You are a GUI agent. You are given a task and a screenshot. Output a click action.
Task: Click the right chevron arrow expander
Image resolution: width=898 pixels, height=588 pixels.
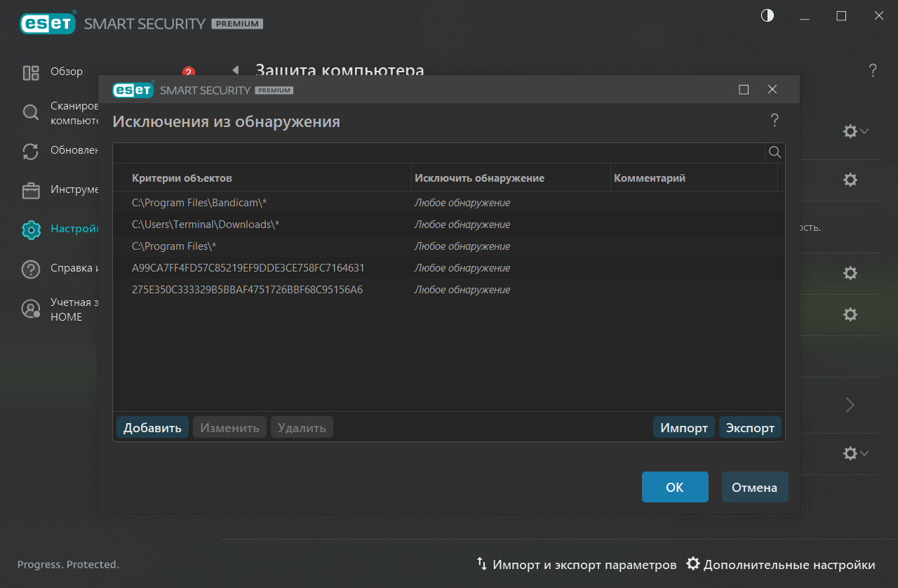tap(850, 405)
